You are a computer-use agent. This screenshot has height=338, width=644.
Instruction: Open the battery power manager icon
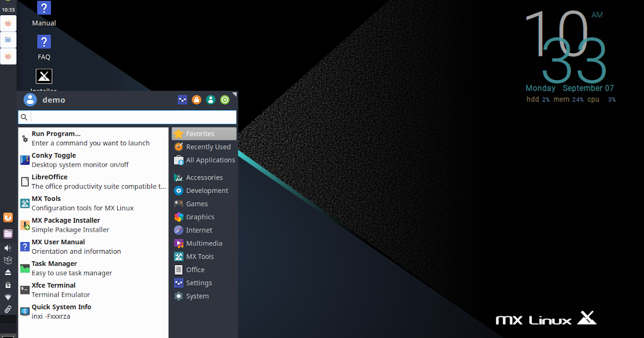tap(8, 285)
